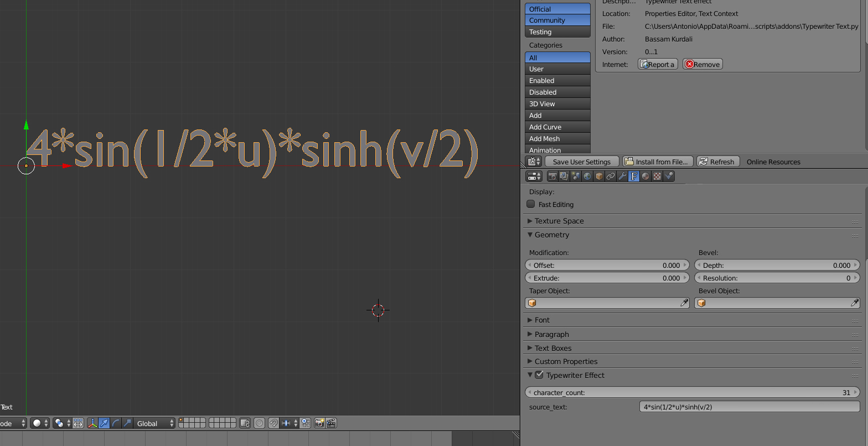This screenshot has width=868, height=446.
Task: Open the Texture properties checker icon
Action: click(x=657, y=177)
